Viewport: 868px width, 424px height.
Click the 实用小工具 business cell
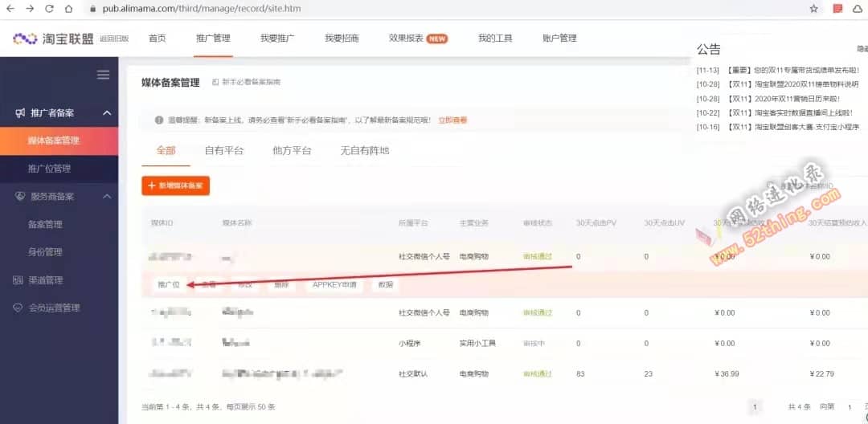tap(477, 343)
